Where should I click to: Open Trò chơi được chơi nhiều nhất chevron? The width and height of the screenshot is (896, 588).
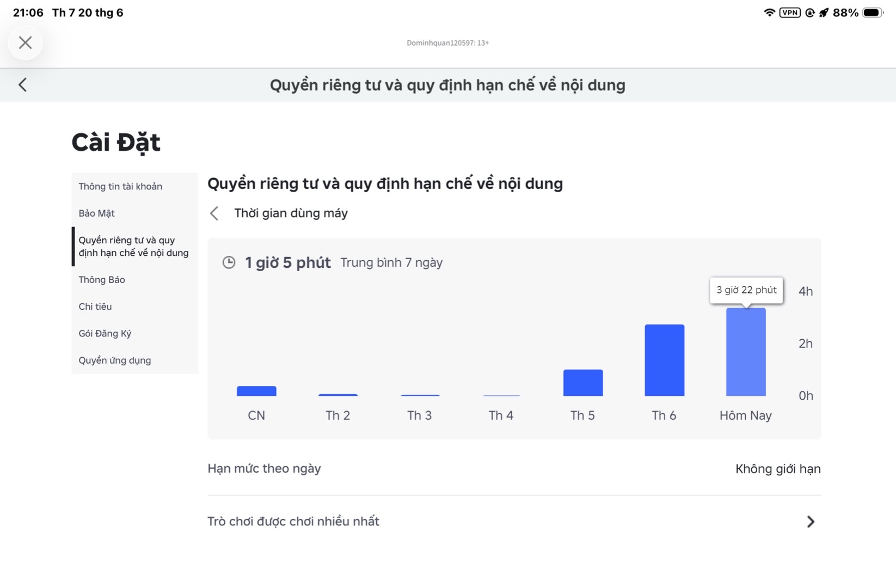coord(811,522)
